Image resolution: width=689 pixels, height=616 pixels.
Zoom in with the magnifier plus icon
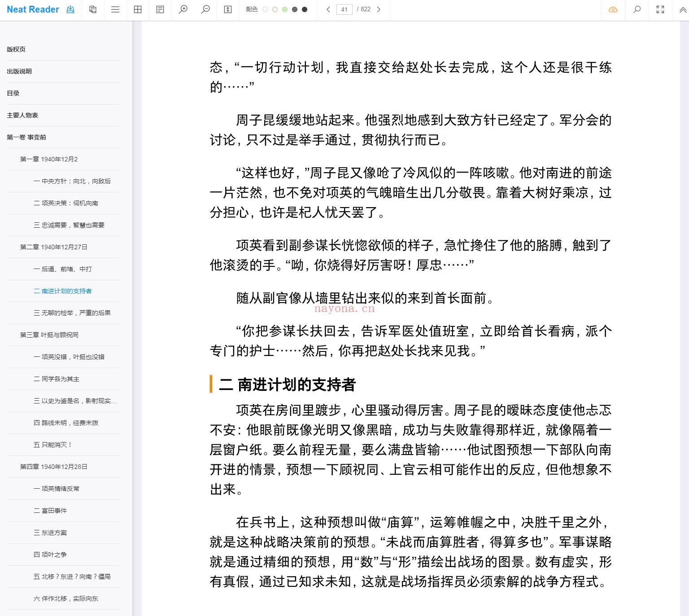click(x=183, y=9)
